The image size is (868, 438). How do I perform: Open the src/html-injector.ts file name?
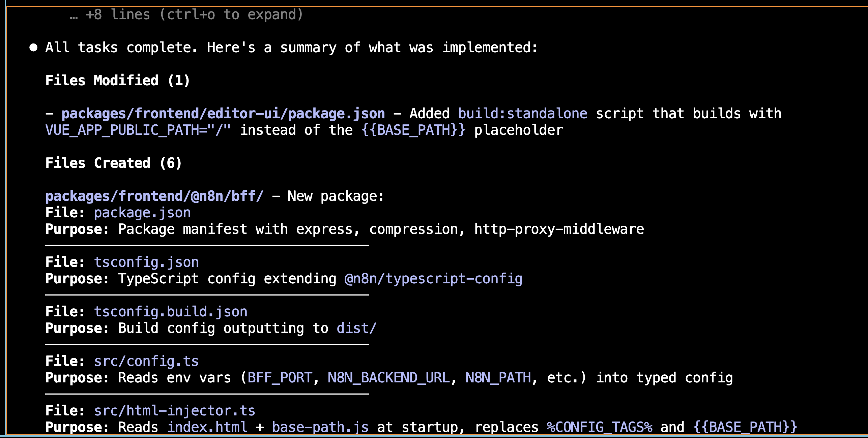pyautogui.click(x=175, y=411)
